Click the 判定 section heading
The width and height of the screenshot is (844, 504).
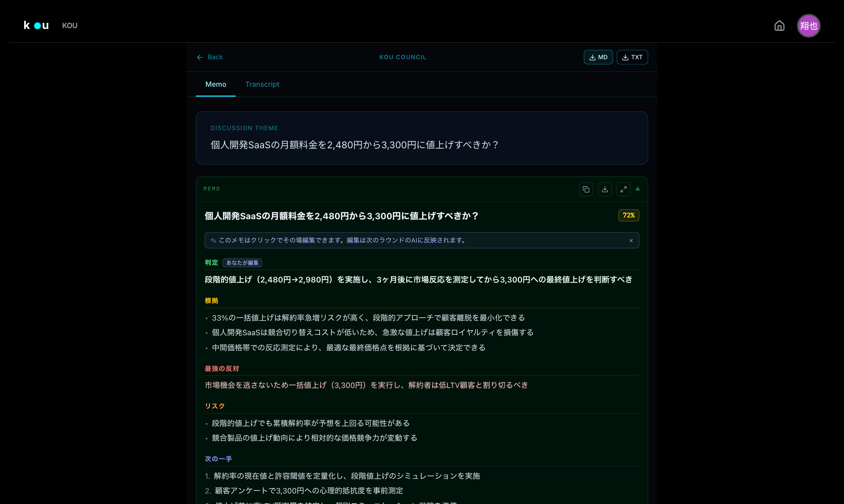[211, 263]
